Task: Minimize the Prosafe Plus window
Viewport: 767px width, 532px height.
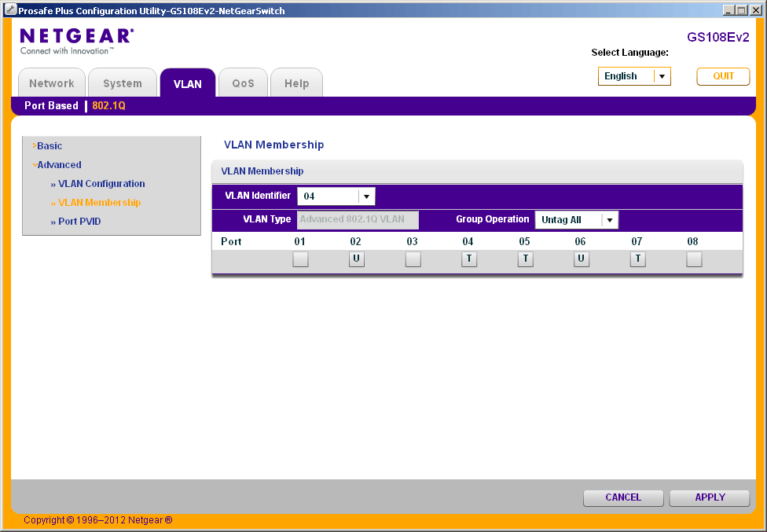Action: 729,10
